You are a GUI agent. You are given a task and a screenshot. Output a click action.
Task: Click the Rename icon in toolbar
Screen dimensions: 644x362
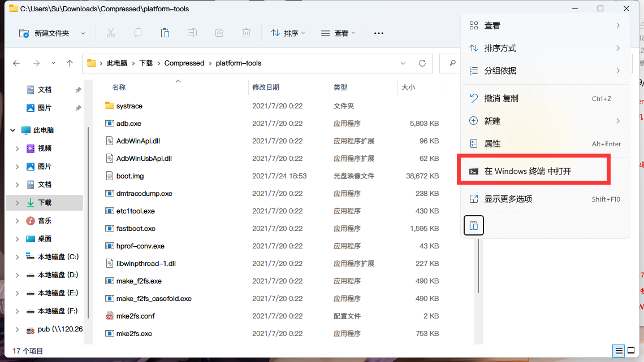pyautogui.click(x=192, y=33)
